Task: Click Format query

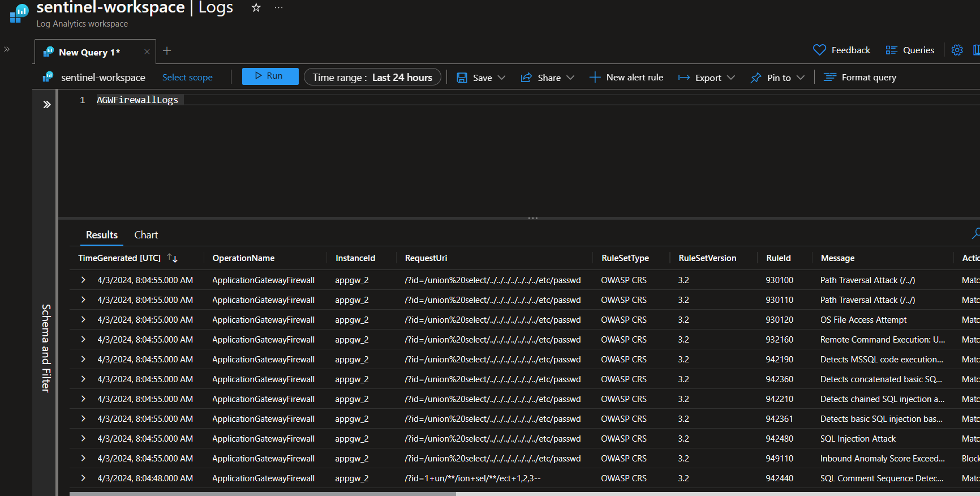Action: coord(860,77)
